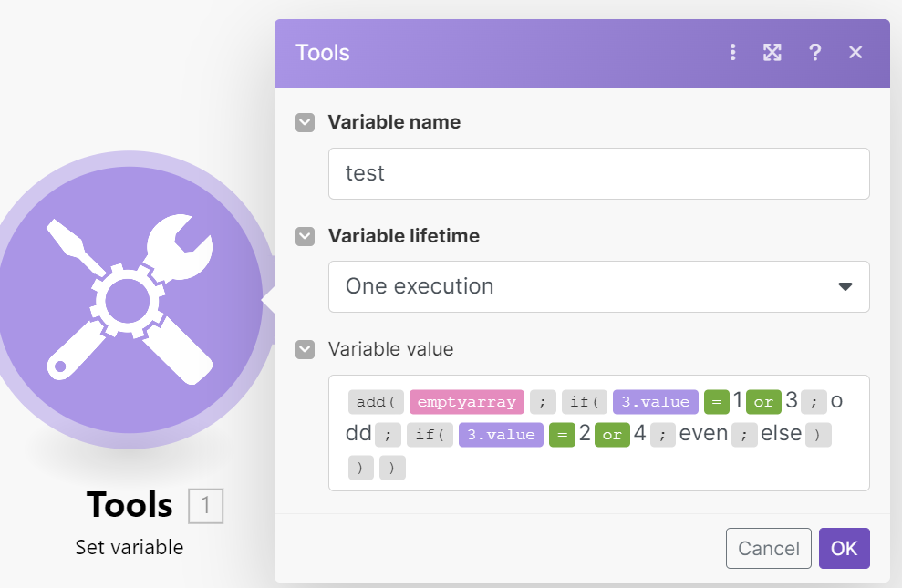Select the second green 'or' operator
This screenshot has width=902, height=588.
pyautogui.click(x=612, y=435)
